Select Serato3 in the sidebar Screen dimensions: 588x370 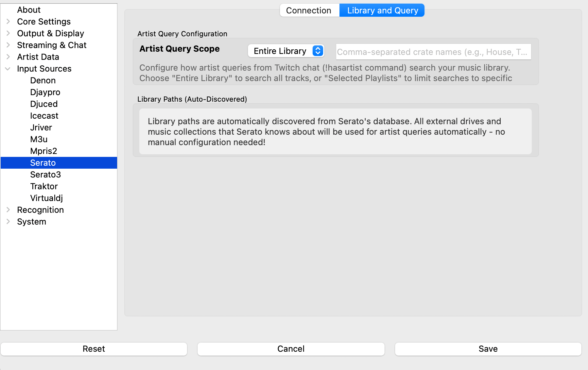[45, 175]
